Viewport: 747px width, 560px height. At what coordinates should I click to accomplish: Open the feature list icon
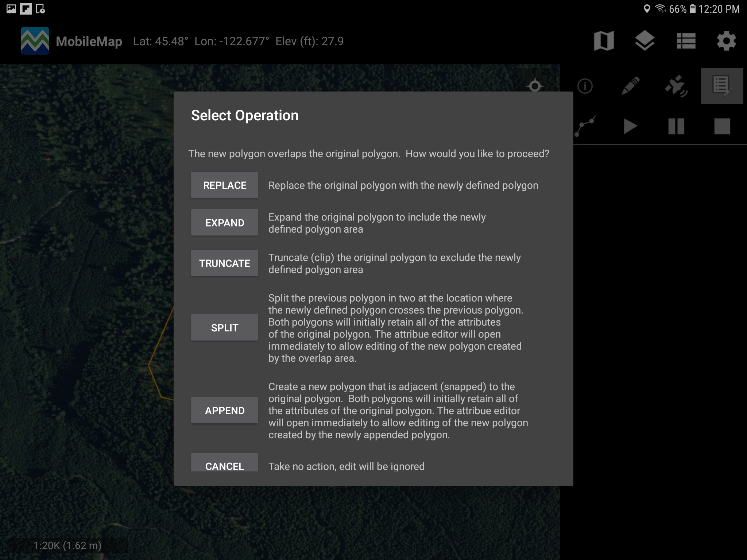[x=686, y=41]
